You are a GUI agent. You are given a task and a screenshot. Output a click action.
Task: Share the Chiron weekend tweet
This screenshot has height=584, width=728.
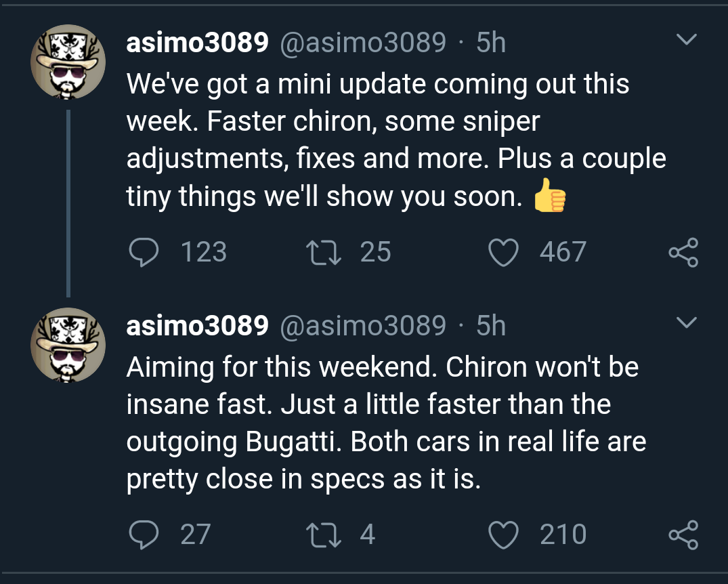tap(683, 535)
